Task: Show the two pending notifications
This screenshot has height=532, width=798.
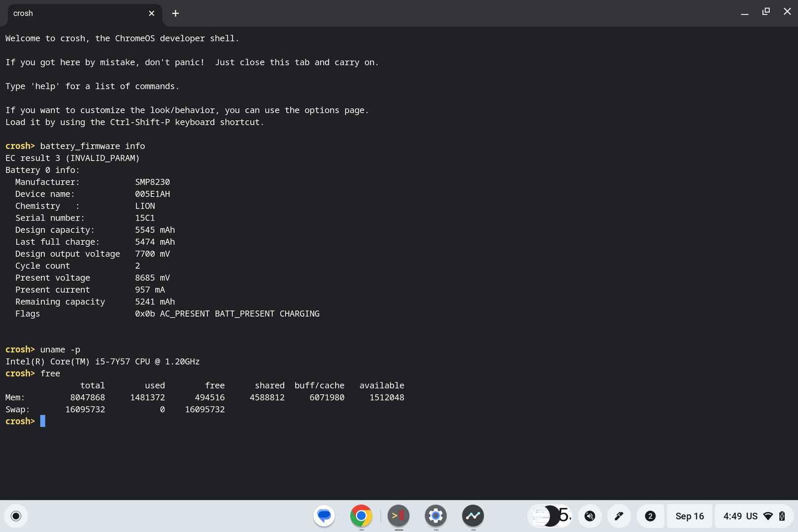Action: (650, 516)
